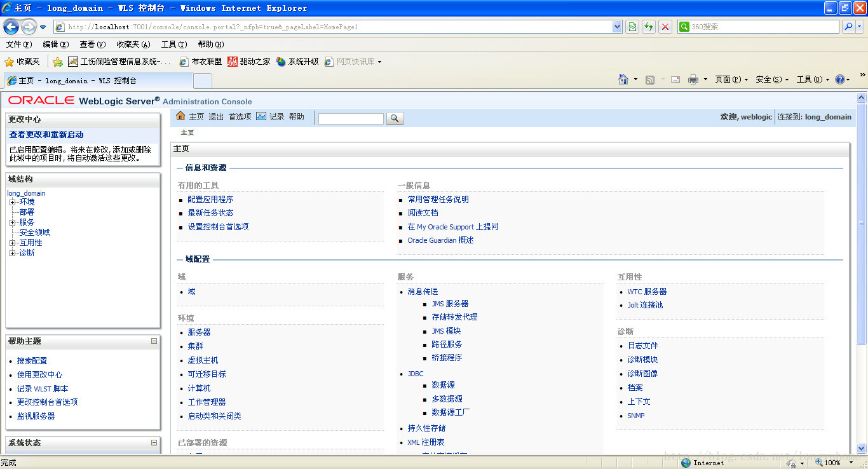Open the recent pages dropdown arrow
Screen dimensions: 868x469
43,27
